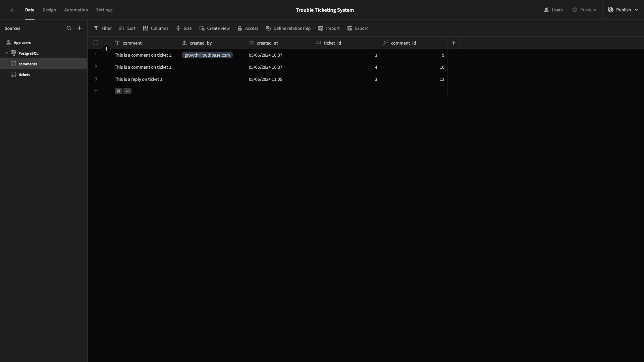Click the created_at column header
Screen dimensions: 644x362
[279, 43]
